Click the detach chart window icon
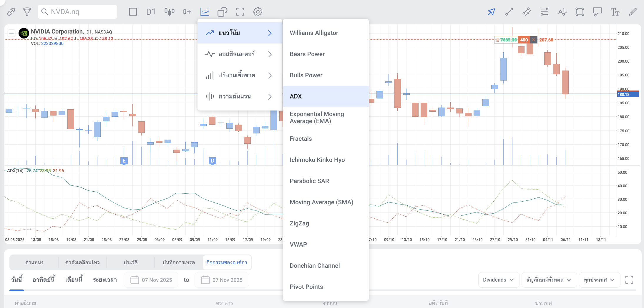 (x=223, y=12)
